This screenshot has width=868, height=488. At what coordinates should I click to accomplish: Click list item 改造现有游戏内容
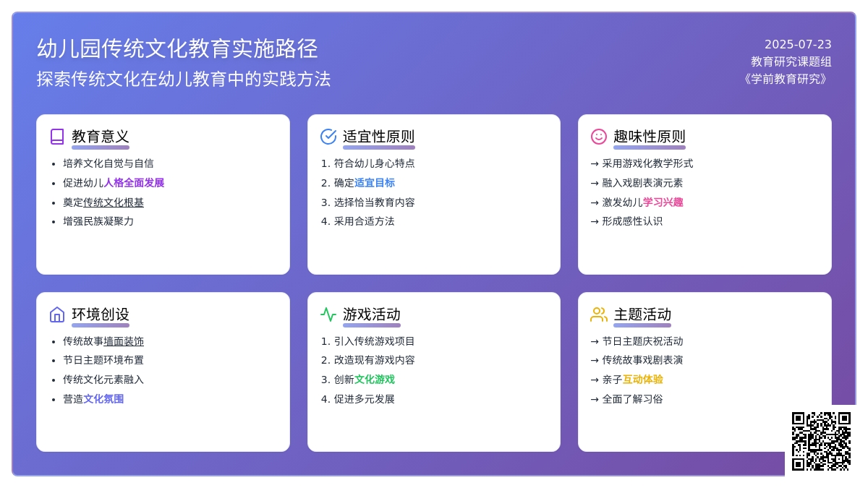[375, 360]
